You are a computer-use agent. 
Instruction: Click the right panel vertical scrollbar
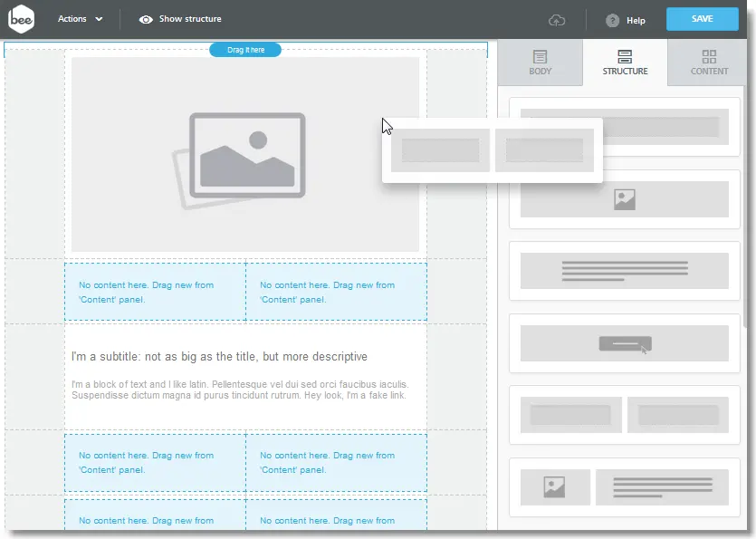pyautogui.click(x=744, y=207)
